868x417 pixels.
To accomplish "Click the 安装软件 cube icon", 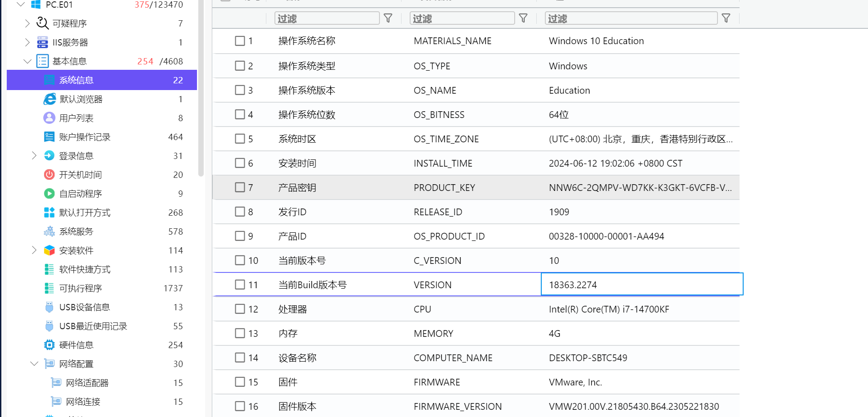I will (x=49, y=250).
